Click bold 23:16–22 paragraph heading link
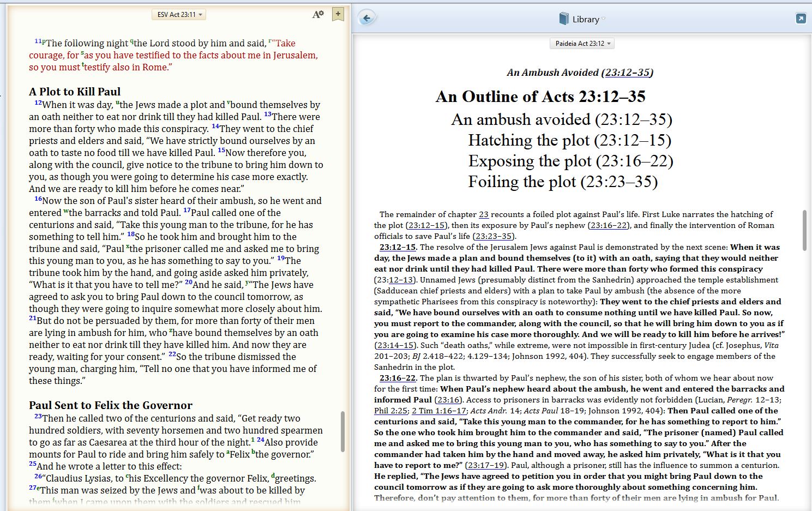This screenshot has height=511, width=812. (x=398, y=378)
